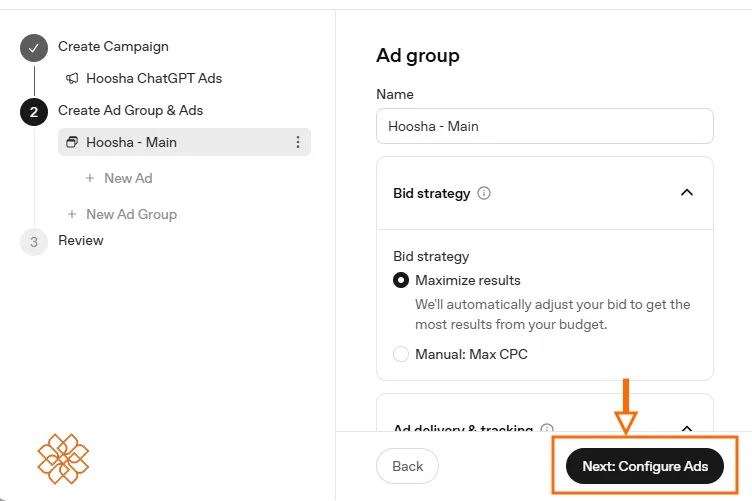Click the ad group icon beside Hoosha - Main
This screenshot has width=752, height=501.
(x=72, y=142)
